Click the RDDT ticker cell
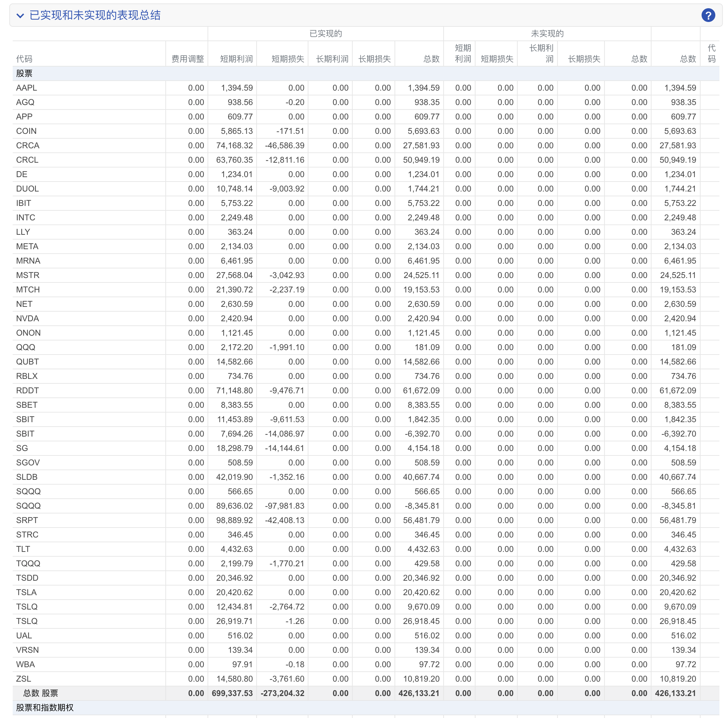This screenshot has height=718, width=728. pos(27,391)
